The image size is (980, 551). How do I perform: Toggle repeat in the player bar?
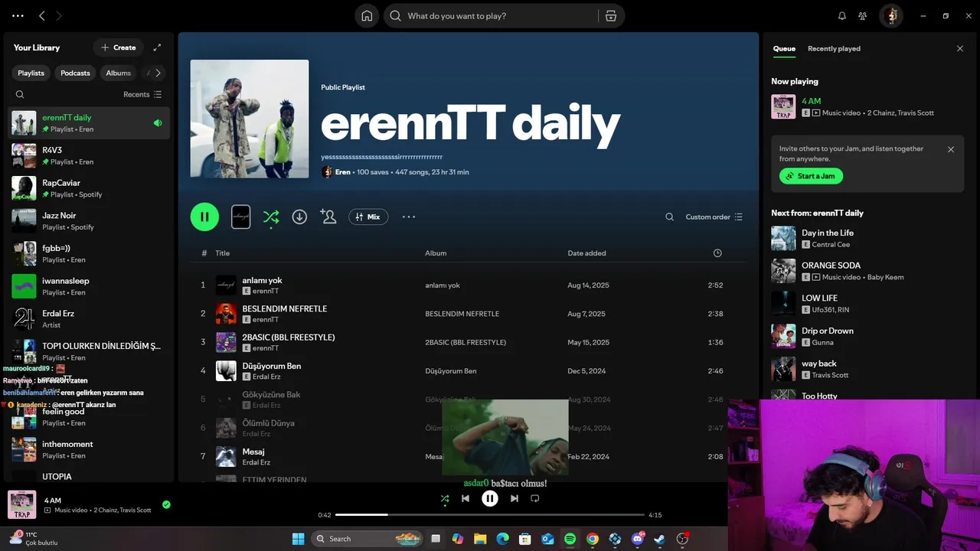[535, 498]
